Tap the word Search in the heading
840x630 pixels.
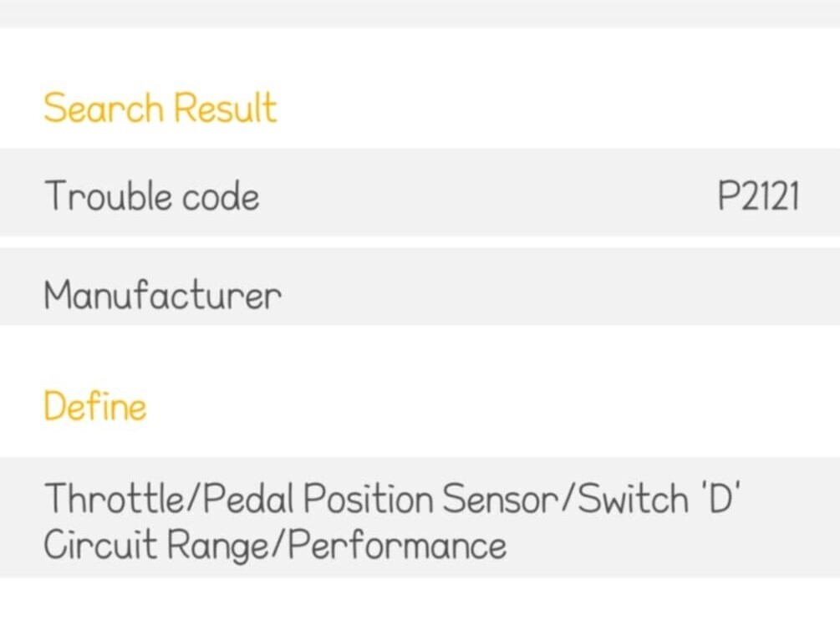(x=103, y=109)
